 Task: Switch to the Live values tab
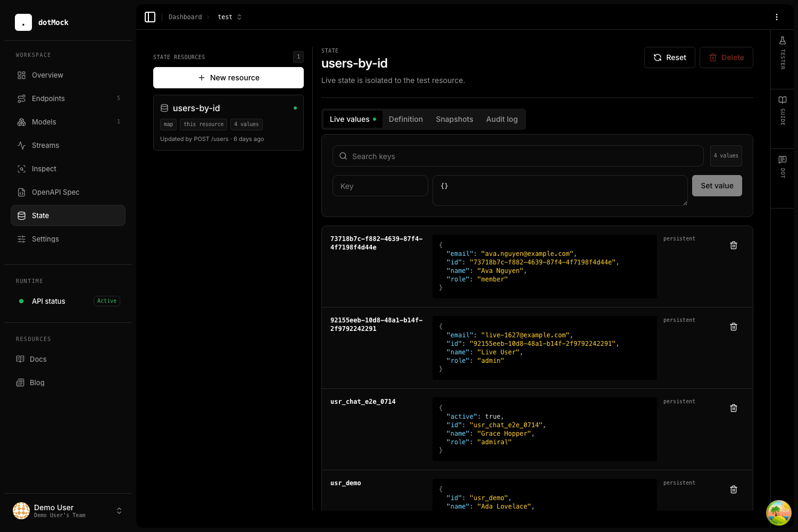tap(353, 119)
